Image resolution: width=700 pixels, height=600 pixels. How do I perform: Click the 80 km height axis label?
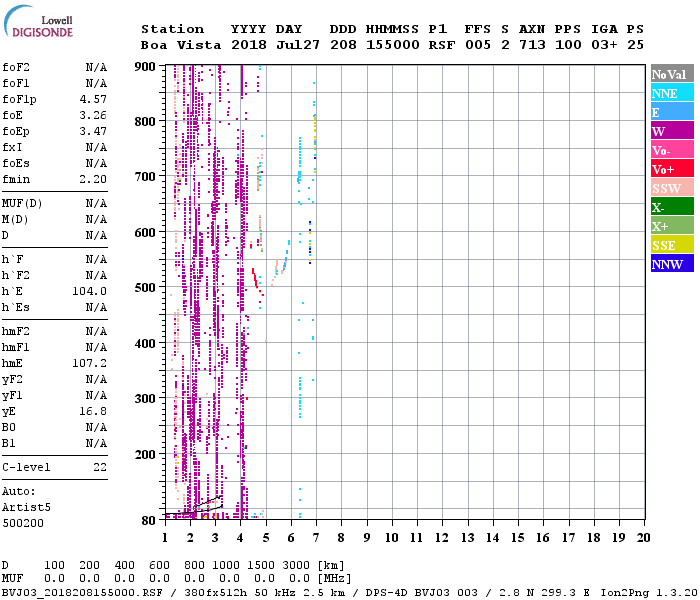(149, 521)
